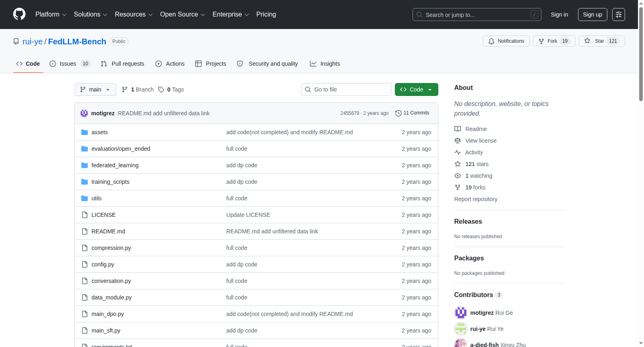Focus the Search or jump to field
Screen dimensions: 644x347
[x=477, y=15]
